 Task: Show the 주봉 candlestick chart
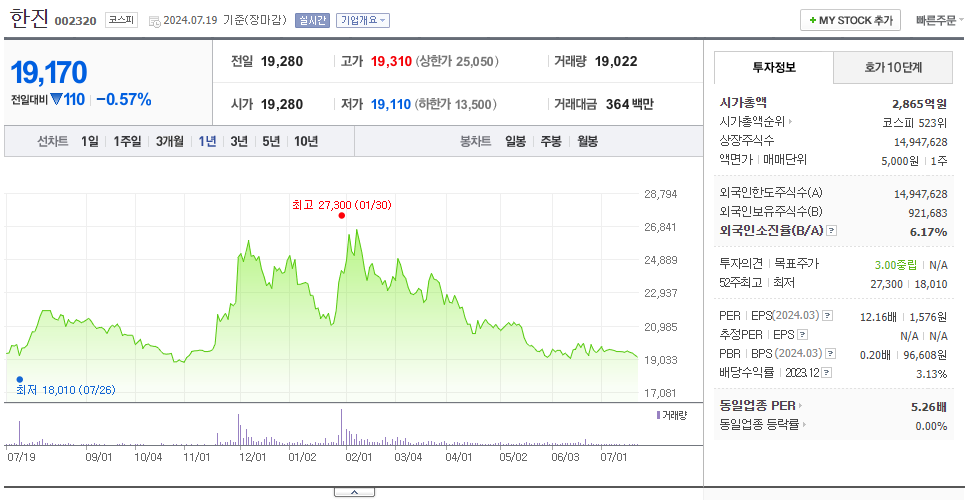[551, 141]
